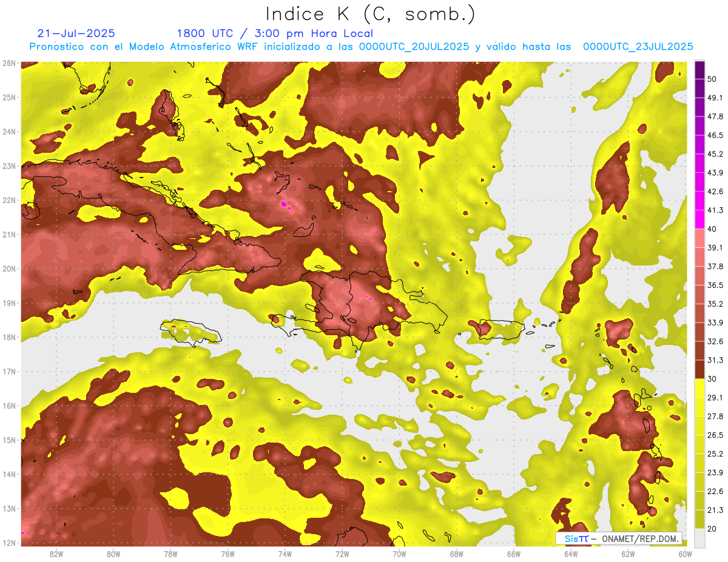Select the colorbar value "43.9"
This screenshot has height=562, width=728.
(715, 173)
